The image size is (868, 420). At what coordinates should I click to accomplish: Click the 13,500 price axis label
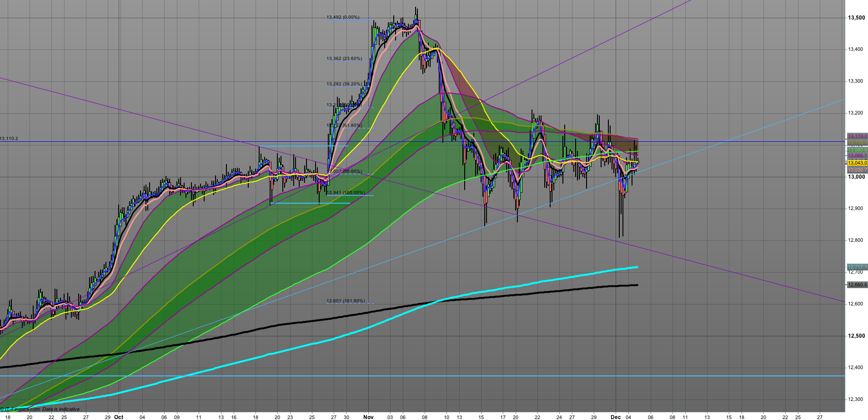857,18
